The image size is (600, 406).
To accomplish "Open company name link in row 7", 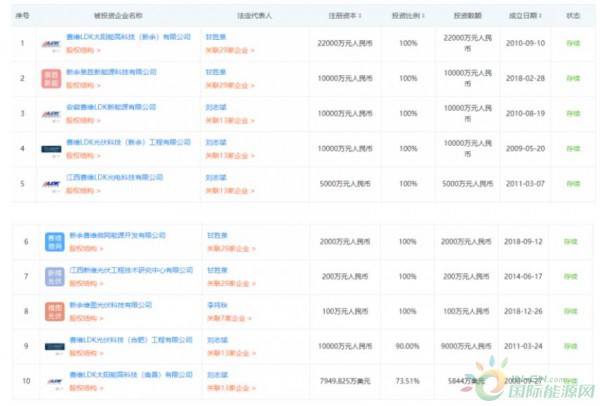I will pyautogui.click(x=131, y=270).
